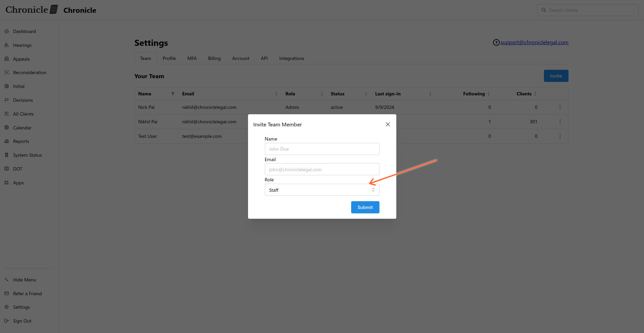Sort by Status column sort arrows
644x333 pixels.
point(366,94)
